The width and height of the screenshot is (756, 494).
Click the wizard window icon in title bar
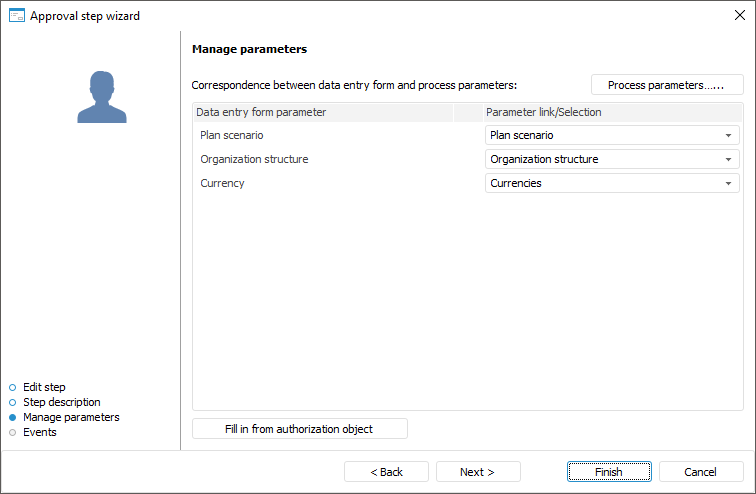(16, 15)
